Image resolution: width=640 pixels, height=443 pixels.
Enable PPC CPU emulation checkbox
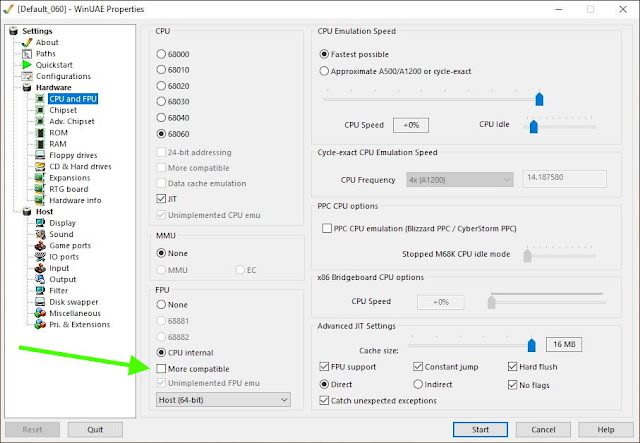[327, 228]
